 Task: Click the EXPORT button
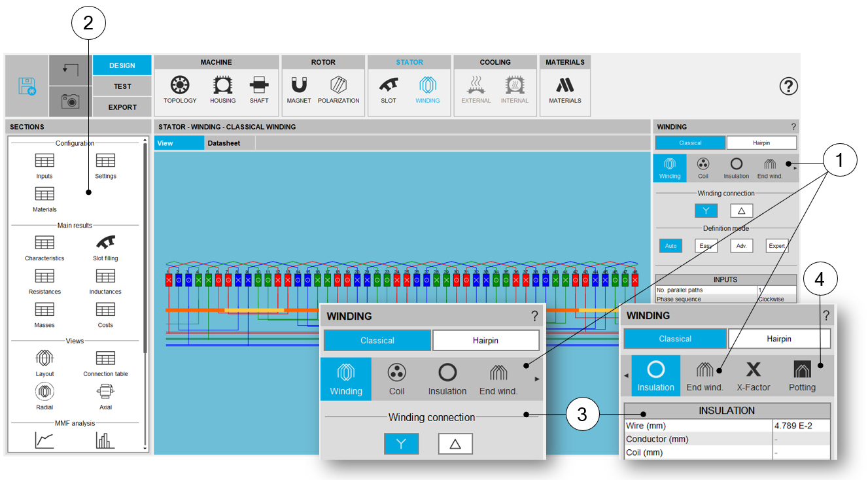(x=122, y=107)
